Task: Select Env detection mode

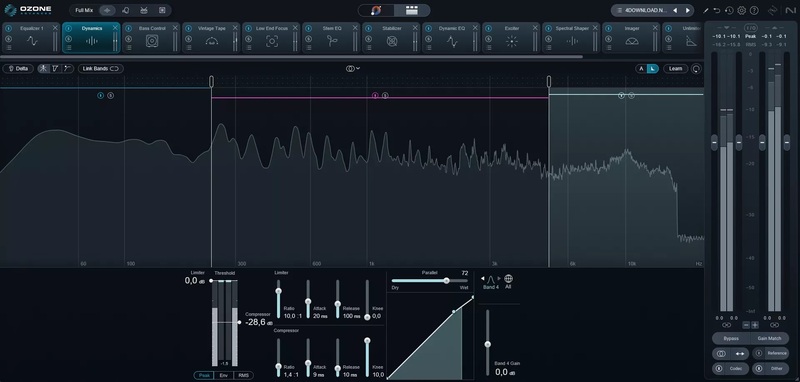Action: pyautogui.click(x=223, y=375)
